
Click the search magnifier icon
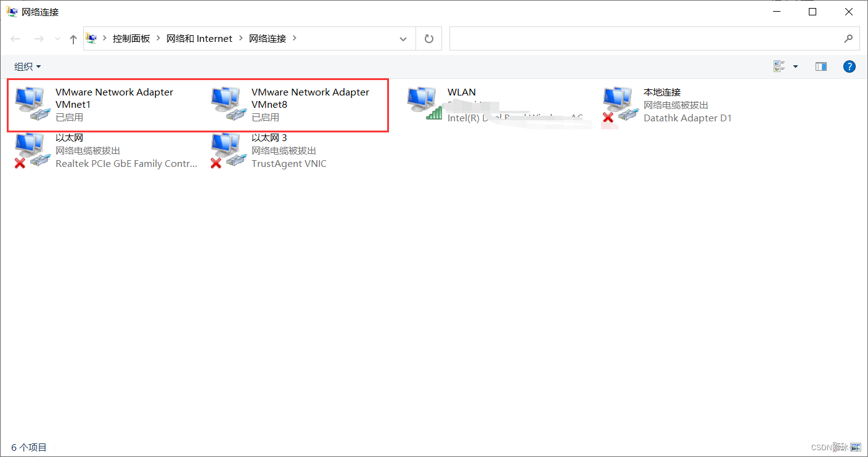pyautogui.click(x=848, y=38)
